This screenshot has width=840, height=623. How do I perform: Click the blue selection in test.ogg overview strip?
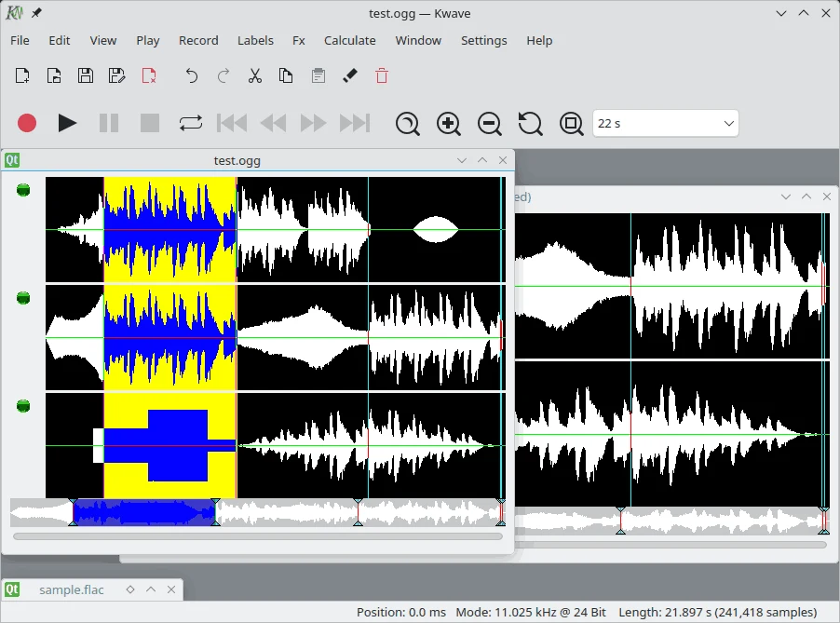point(144,512)
